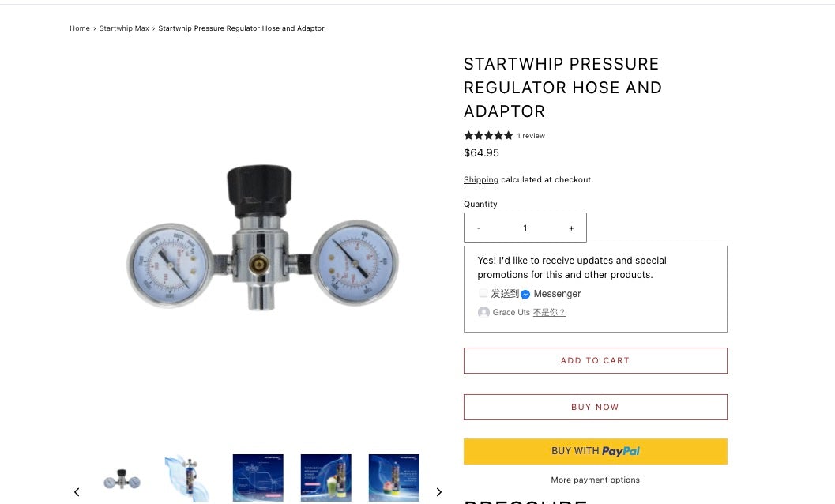Open More payment options

[x=595, y=480]
